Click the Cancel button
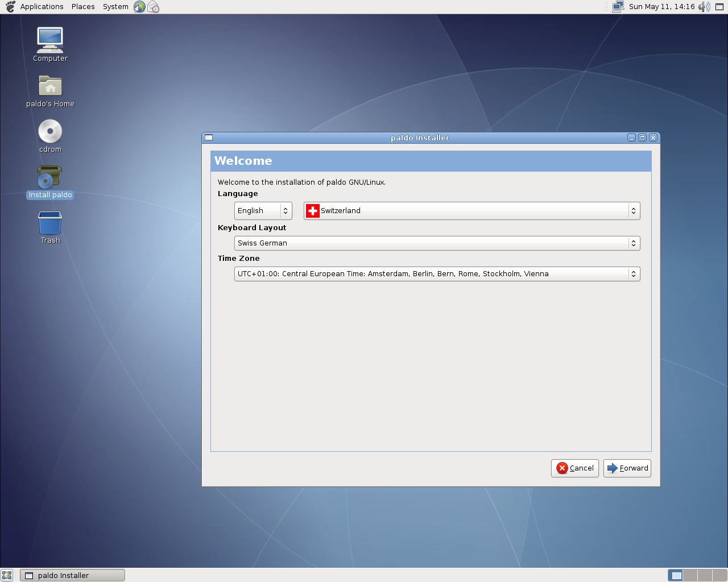Viewport: 728px width, 582px height. click(575, 468)
